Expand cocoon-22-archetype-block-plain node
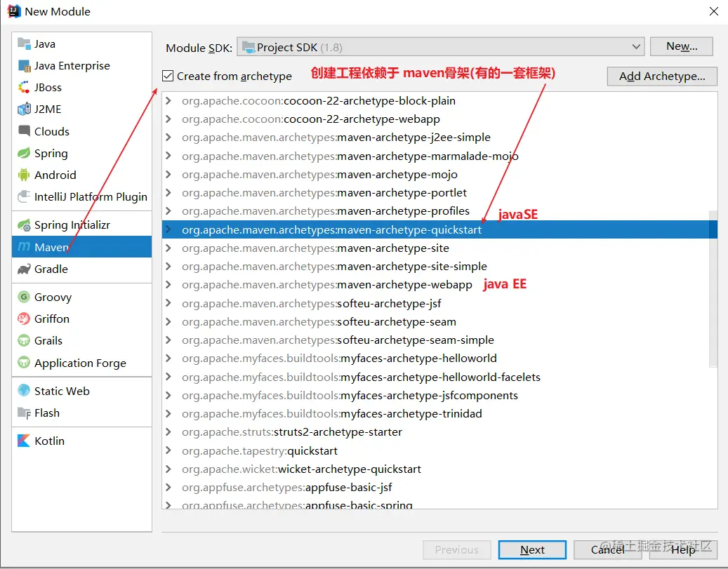This screenshot has width=728, height=569. click(x=168, y=101)
